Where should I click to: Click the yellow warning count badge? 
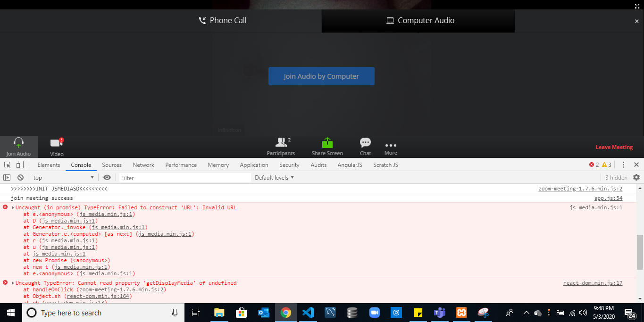[607, 165]
